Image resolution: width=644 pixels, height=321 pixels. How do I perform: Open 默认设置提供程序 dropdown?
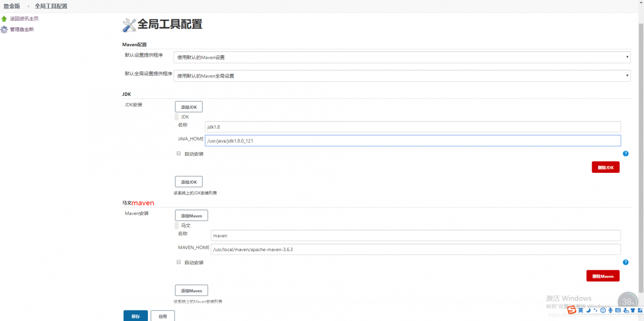pyautogui.click(x=402, y=57)
